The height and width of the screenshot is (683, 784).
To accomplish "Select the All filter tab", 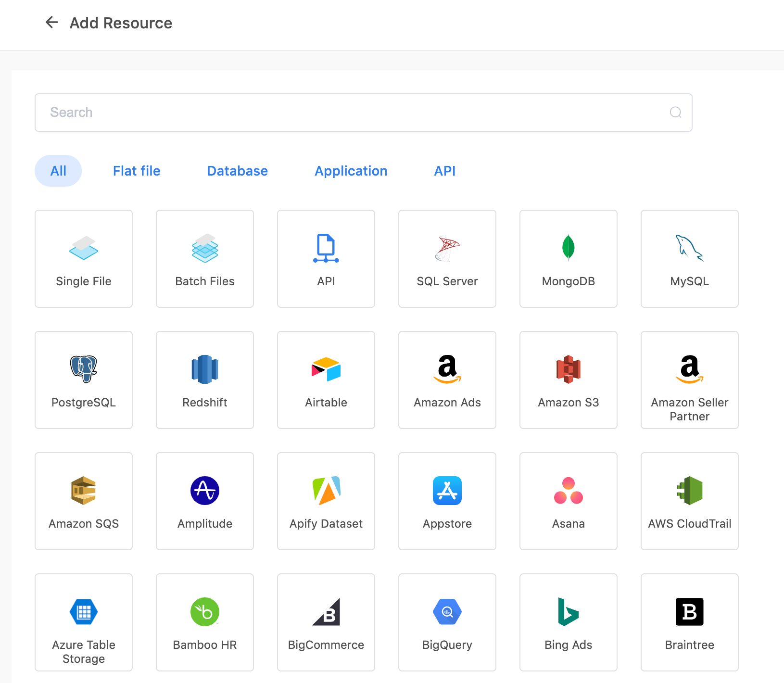I will (x=58, y=171).
